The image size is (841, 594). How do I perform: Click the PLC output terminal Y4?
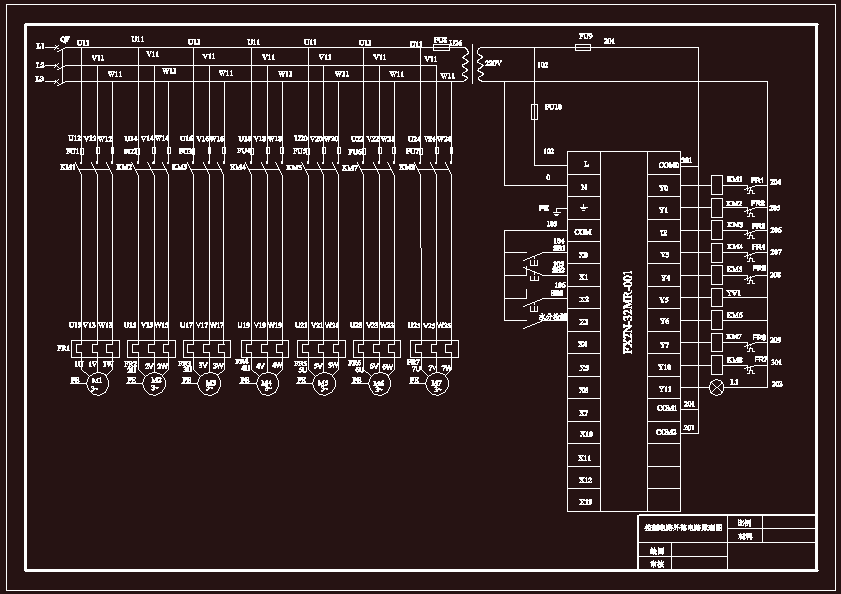click(x=664, y=277)
